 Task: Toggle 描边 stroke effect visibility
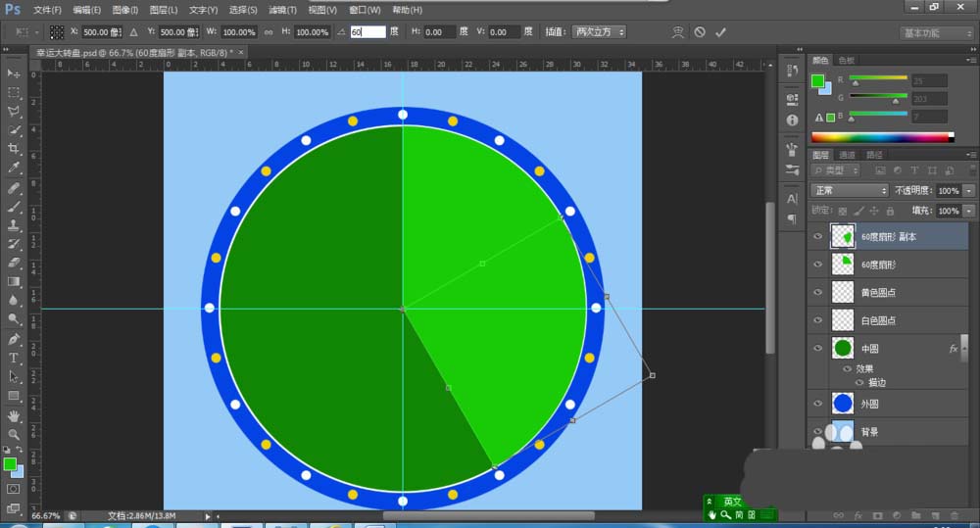859,382
